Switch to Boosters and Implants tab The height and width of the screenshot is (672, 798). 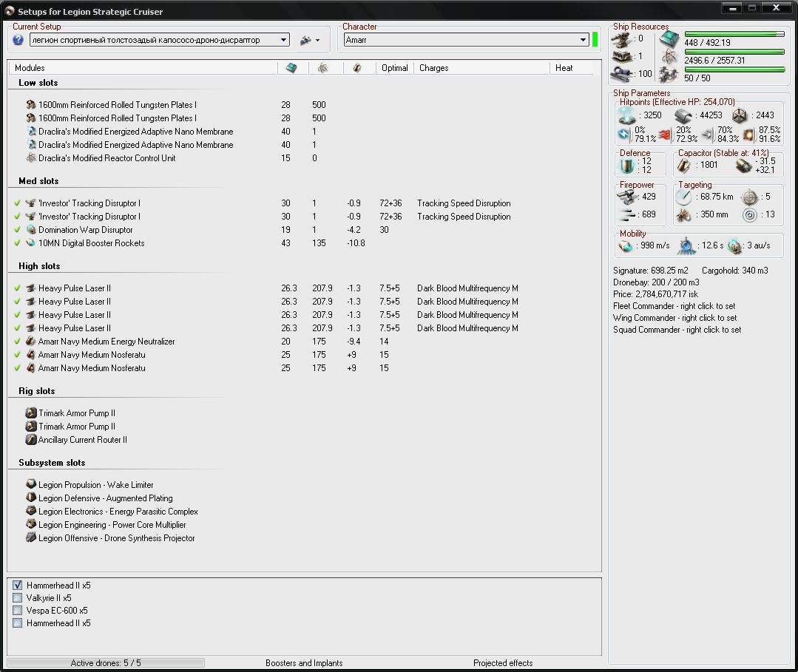pyautogui.click(x=304, y=663)
